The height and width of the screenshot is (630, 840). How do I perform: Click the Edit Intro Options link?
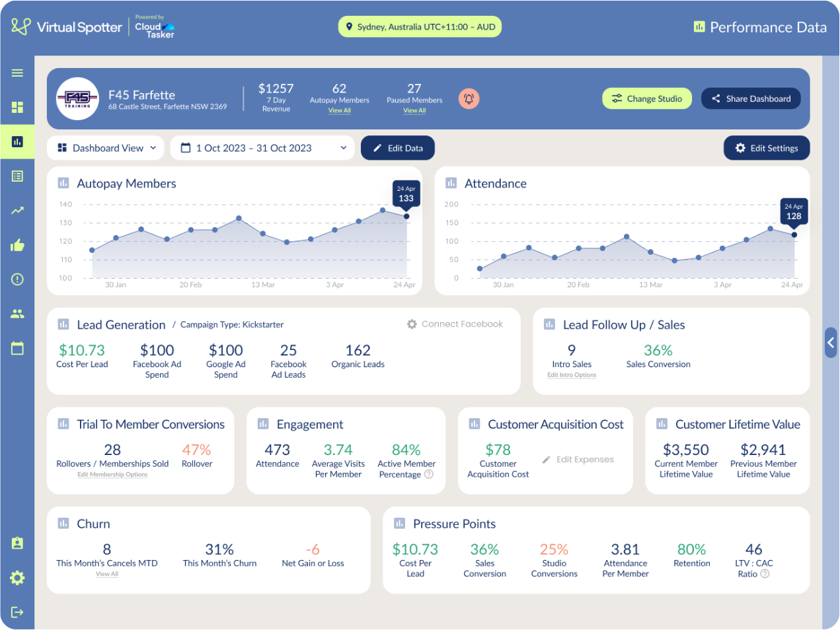(x=571, y=375)
